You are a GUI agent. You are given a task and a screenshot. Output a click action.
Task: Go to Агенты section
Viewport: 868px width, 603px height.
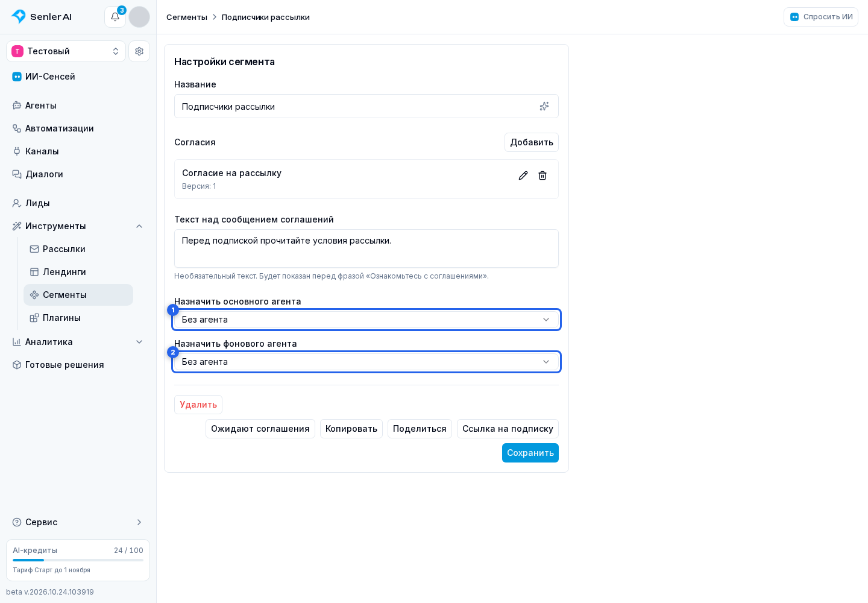click(x=78, y=106)
